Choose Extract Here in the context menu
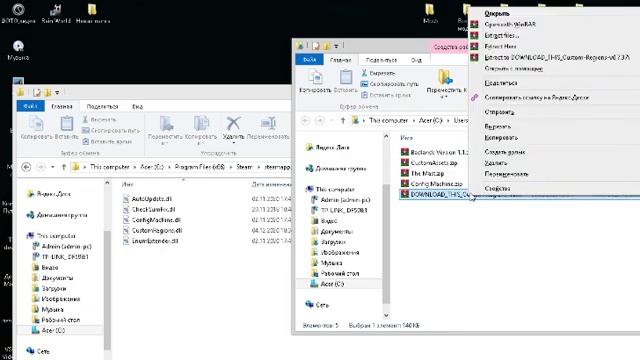Image resolution: width=640 pixels, height=360 pixels. pyautogui.click(x=500, y=46)
